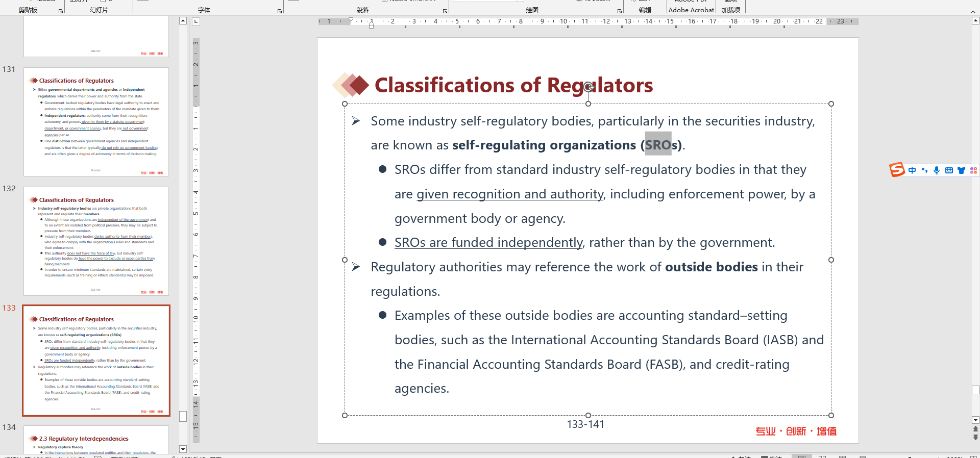The image size is (980, 458).
Task: Click the red footer text 专业·创新·增值
Action: pyautogui.click(x=796, y=431)
